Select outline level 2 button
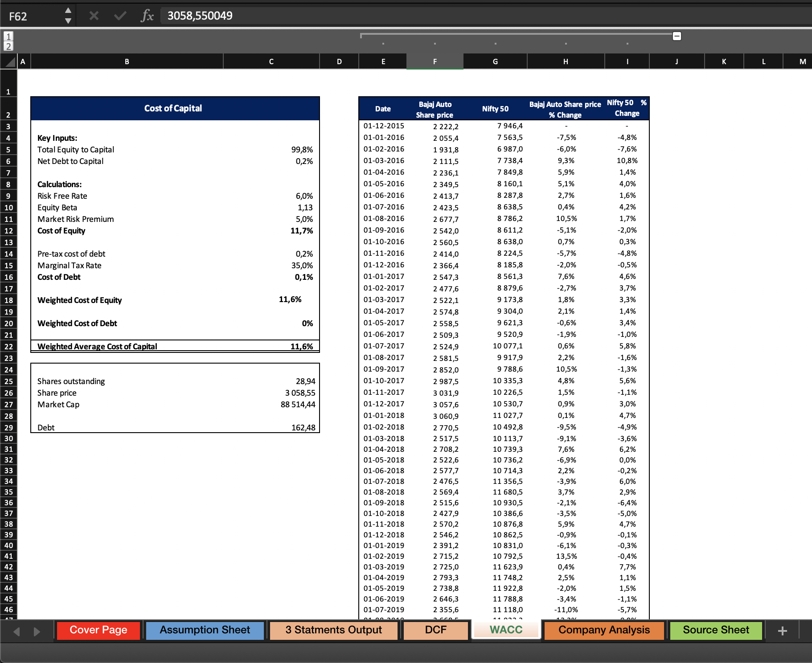 tap(8, 46)
